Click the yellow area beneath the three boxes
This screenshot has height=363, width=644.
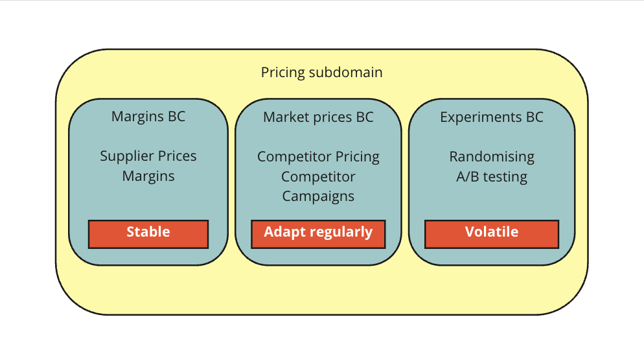tap(321, 289)
